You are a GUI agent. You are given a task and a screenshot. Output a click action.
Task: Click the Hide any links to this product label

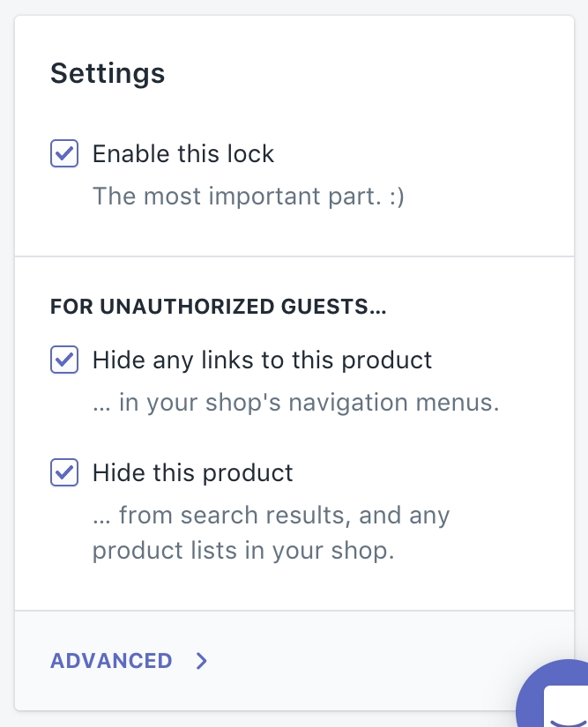coord(262,360)
